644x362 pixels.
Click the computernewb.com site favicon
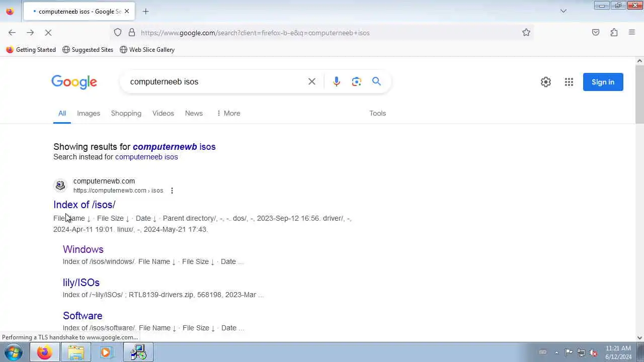click(60, 186)
